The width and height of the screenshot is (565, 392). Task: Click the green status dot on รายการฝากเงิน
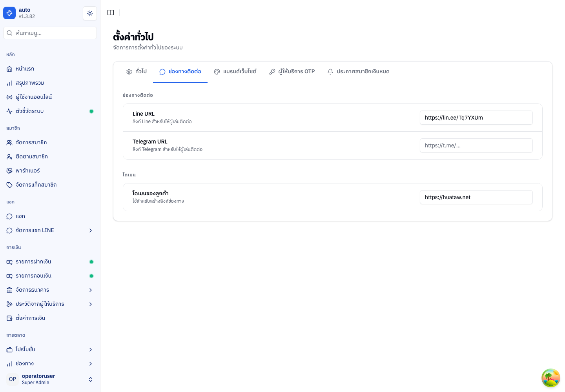pyautogui.click(x=91, y=262)
